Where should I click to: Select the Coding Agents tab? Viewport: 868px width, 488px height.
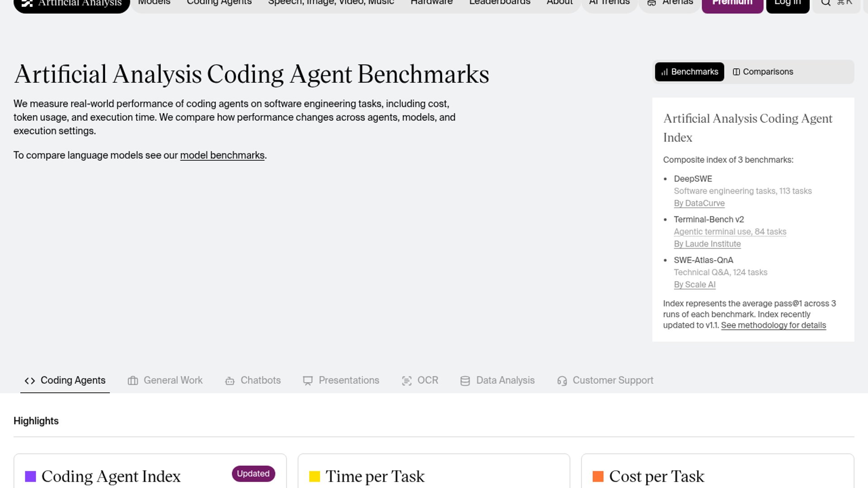click(x=65, y=380)
